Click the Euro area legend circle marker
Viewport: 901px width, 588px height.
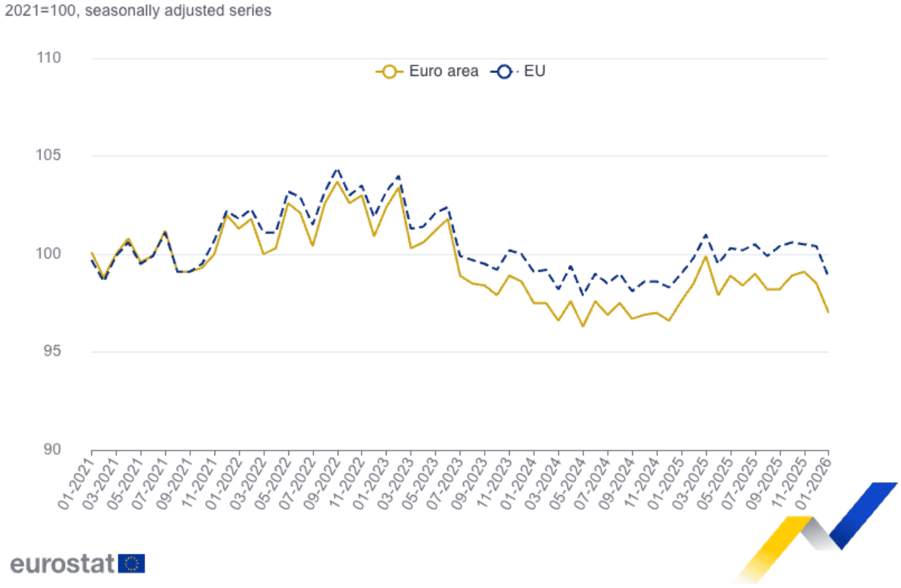pos(390,71)
